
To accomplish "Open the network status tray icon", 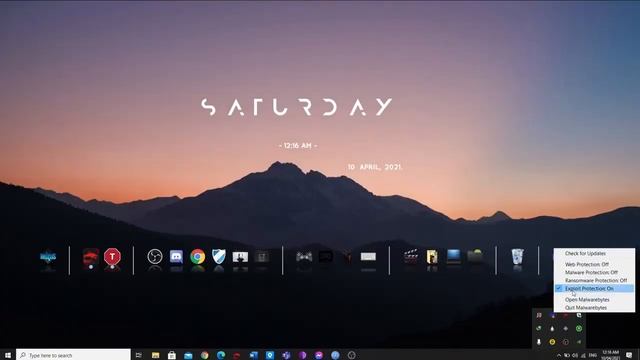I will [583, 356].
